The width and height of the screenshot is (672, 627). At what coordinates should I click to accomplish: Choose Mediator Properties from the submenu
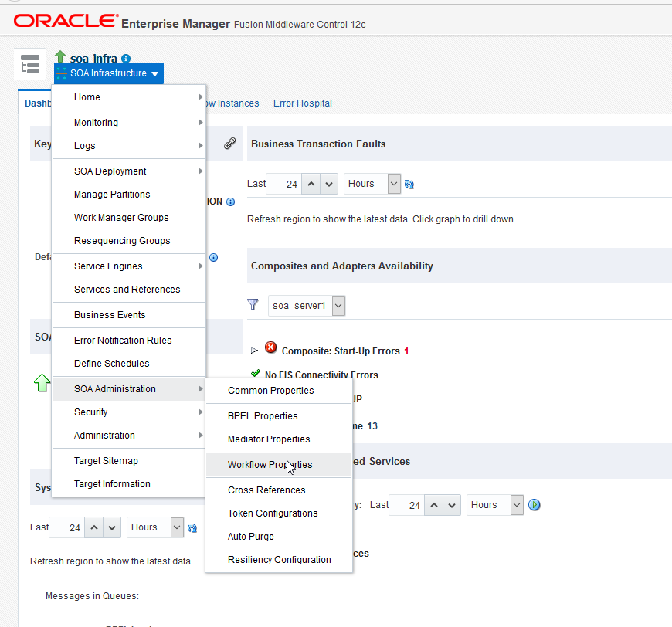[x=279, y=439]
